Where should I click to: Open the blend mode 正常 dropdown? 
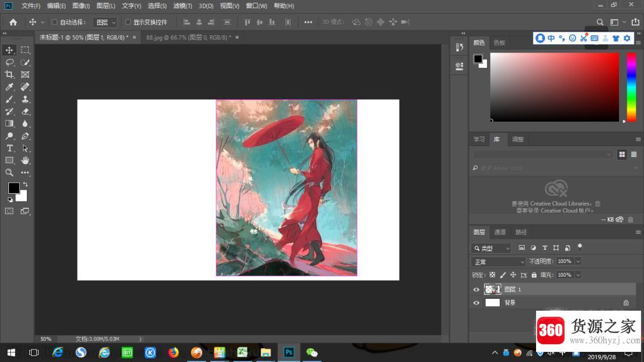click(x=498, y=262)
